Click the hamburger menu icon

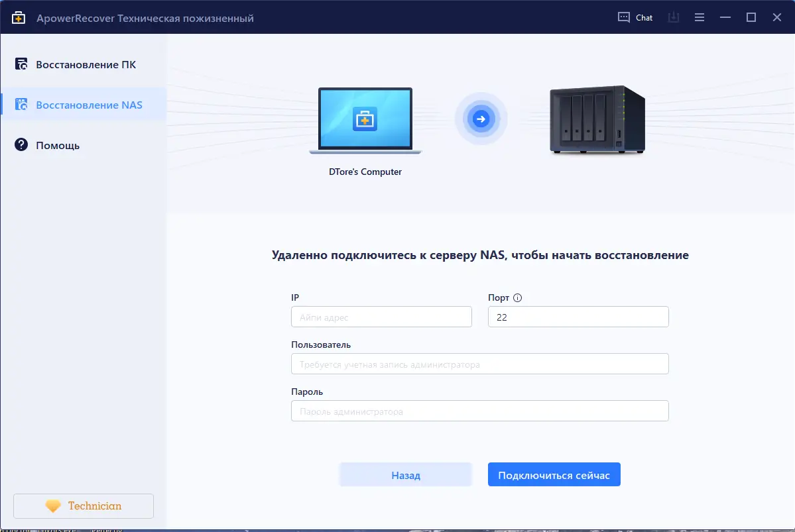tap(699, 17)
